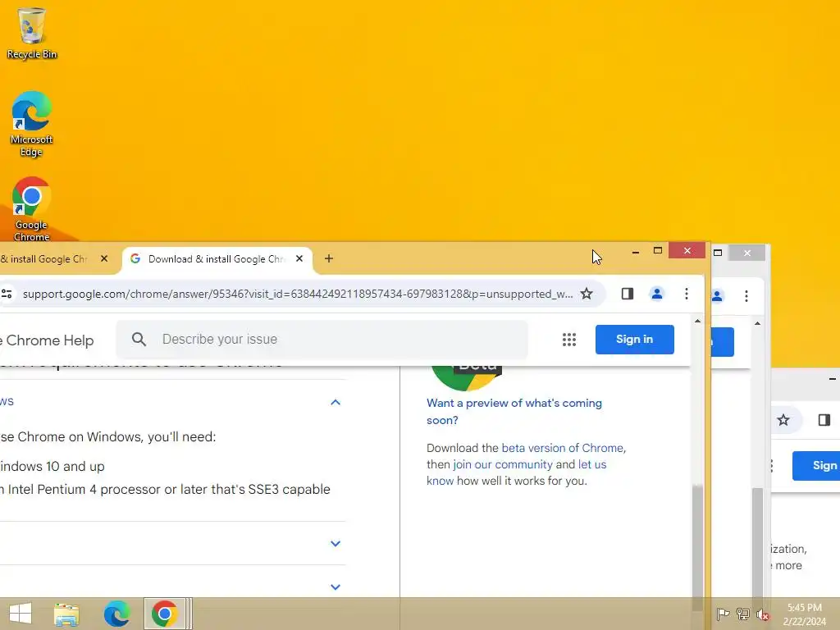
Task: Open the Google Chrome desktop shortcut
Action: coord(32,209)
